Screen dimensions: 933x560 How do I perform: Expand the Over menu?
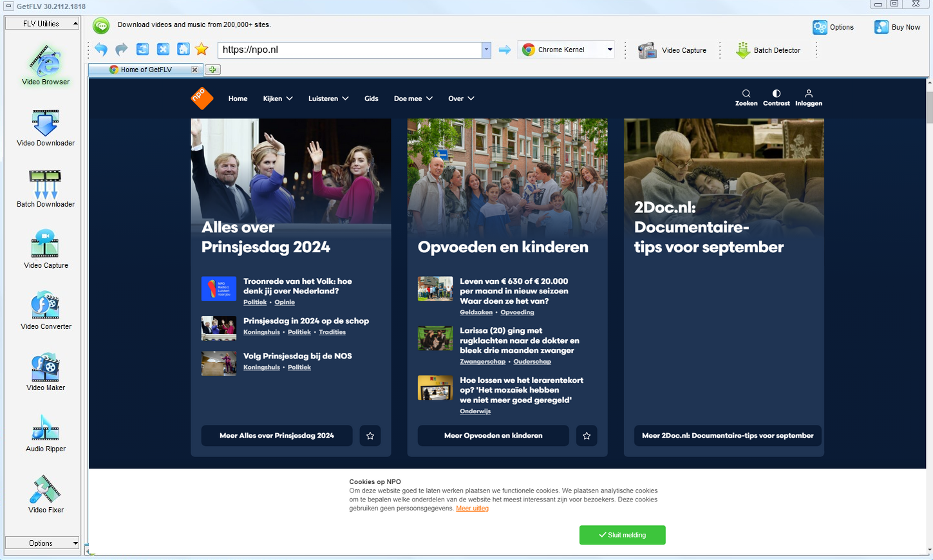(x=461, y=98)
